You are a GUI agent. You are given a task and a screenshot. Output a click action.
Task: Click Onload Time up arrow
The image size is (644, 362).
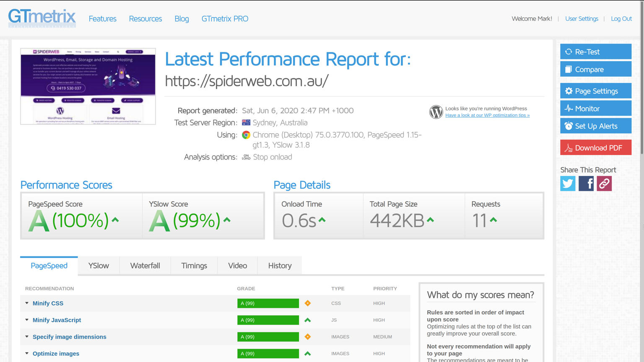[322, 220]
